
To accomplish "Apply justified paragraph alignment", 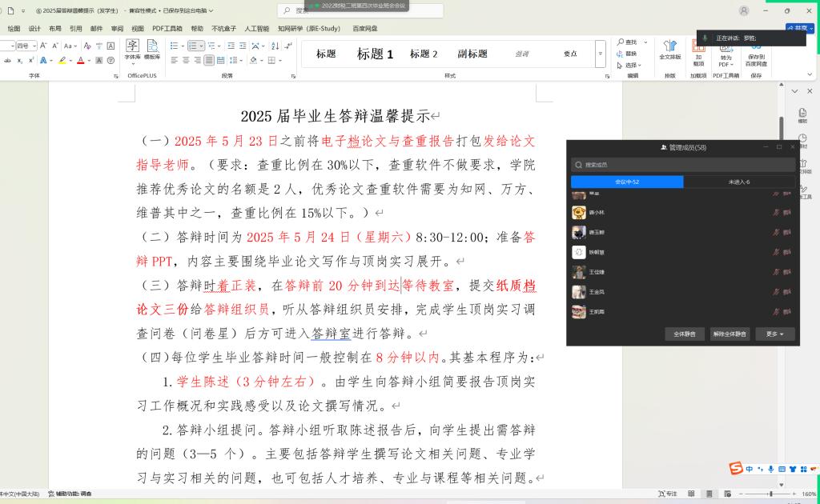I will click(209, 60).
